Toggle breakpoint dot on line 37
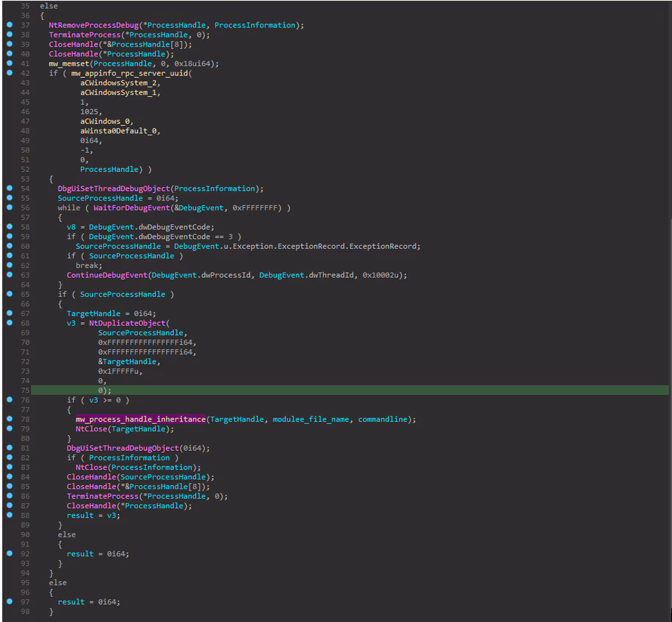Viewport: 672px width, 622px height. [x=10, y=25]
